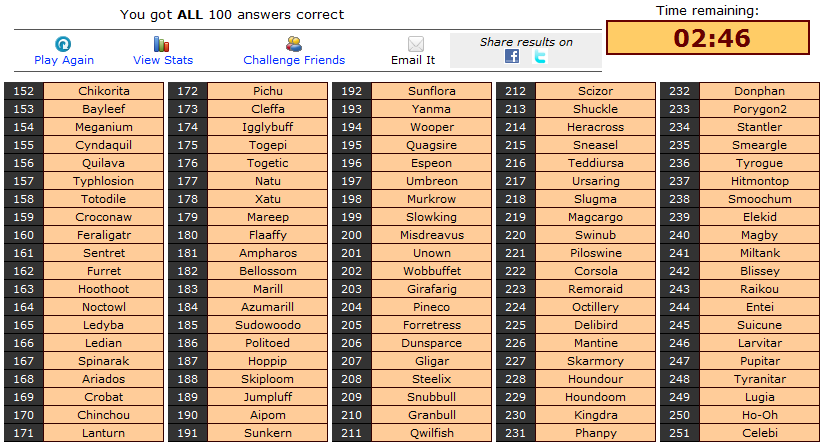Select the Suicune cell
Screen dimensions: 831x446
[x=759, y=325]
